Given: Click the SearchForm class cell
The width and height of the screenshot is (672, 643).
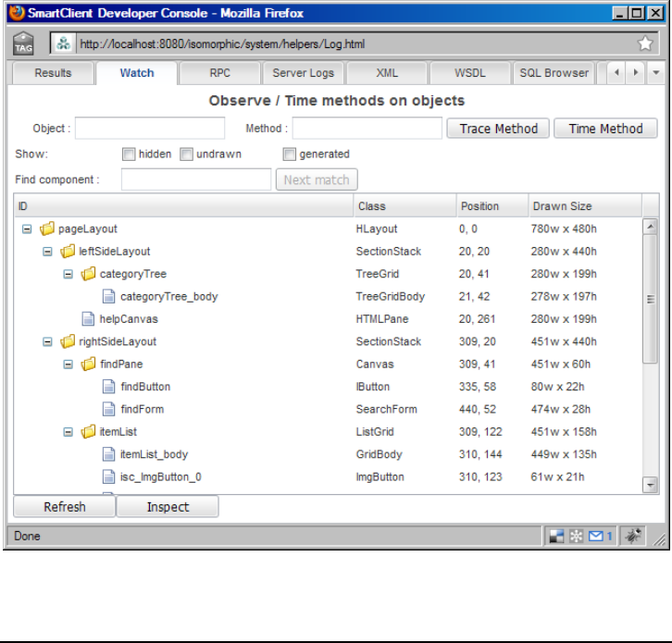Looking at the screenshot, I should (386, 410).
